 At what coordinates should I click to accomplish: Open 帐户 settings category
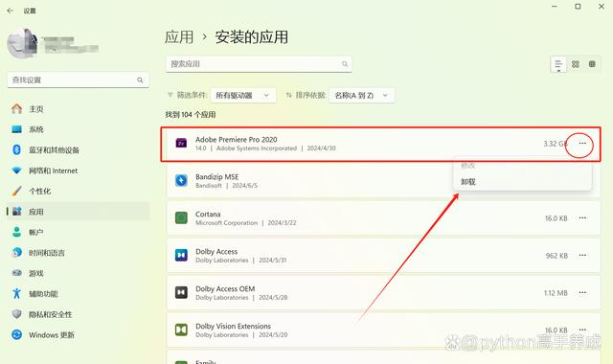pyautogui.click(x=78, y=232)
